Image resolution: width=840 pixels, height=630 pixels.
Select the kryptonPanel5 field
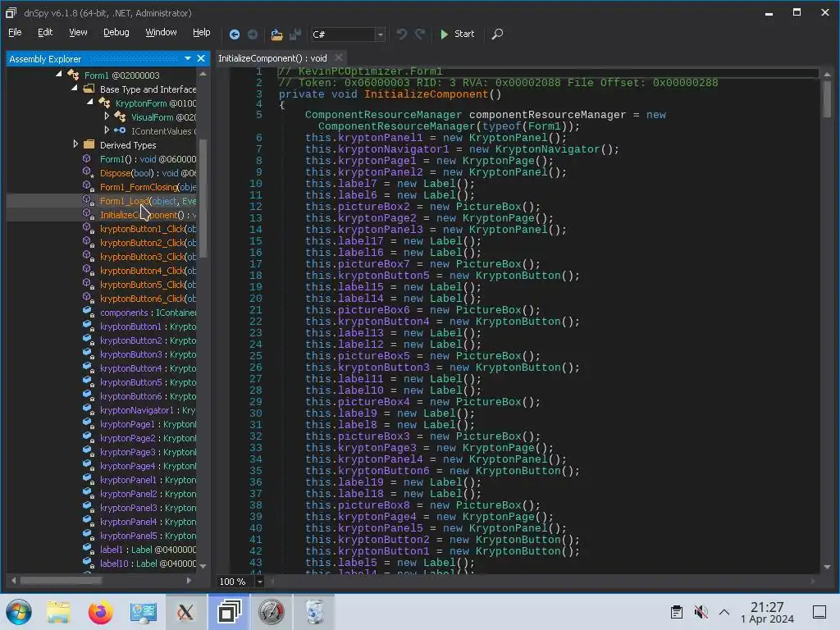coord(148,536)
